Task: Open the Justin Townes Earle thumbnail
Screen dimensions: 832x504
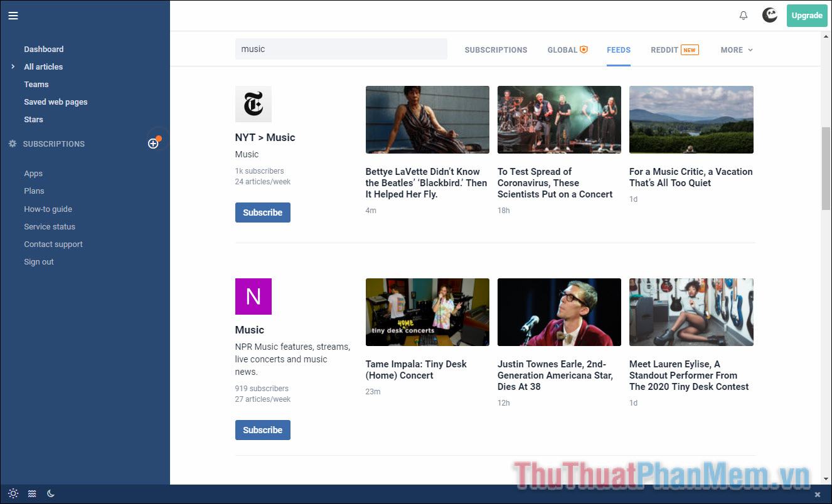Action: [559, 312]
